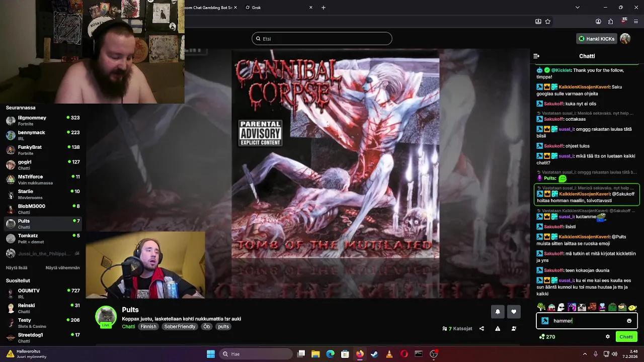Click the Windows taskbar Hae search box
This screenshot has width=644, height=362.
255,354
